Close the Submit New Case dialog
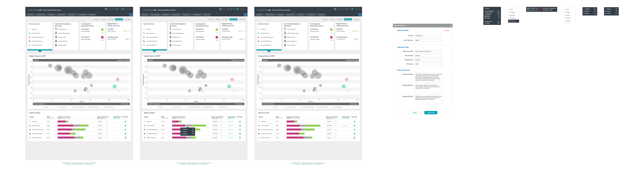Image resolution: width=644 pixels, height=174 pixels. click(x=450, y=25)
